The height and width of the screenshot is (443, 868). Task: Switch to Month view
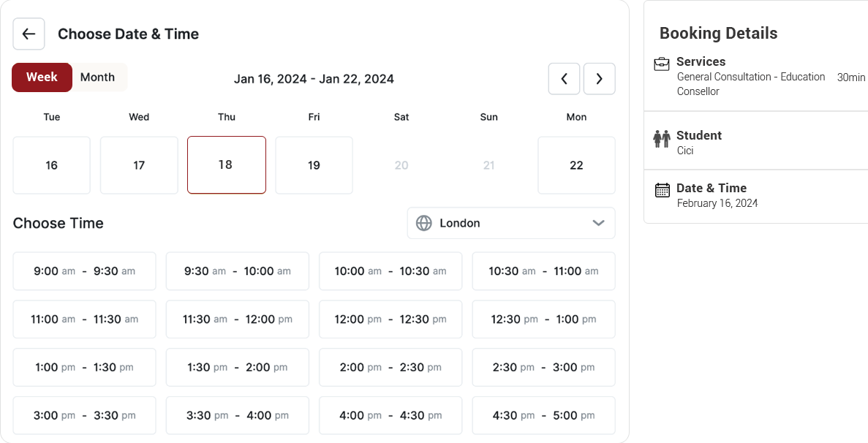(x=98, y=77)
